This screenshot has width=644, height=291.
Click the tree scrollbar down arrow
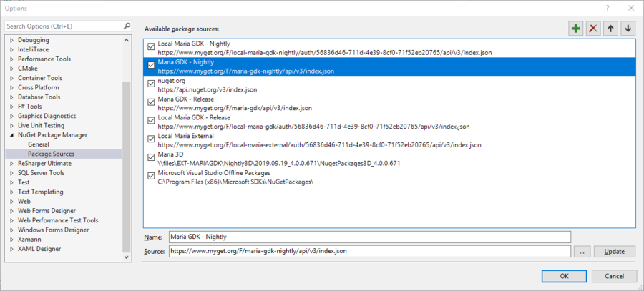(127, 257)
